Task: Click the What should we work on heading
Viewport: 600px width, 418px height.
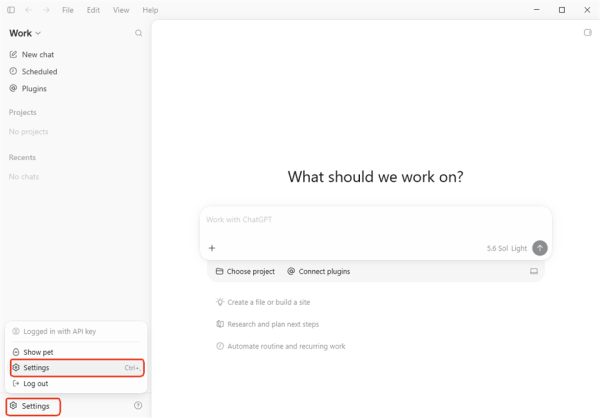Action: (x=375, y=177)
